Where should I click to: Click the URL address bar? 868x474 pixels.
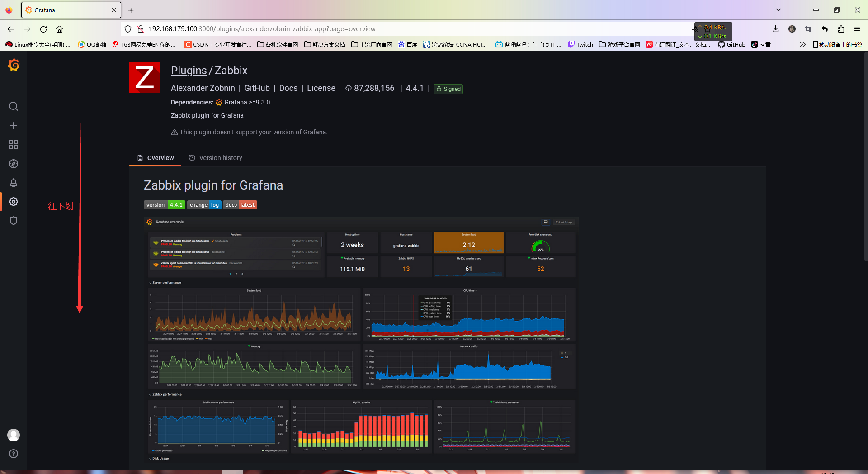tap(407, 29)
